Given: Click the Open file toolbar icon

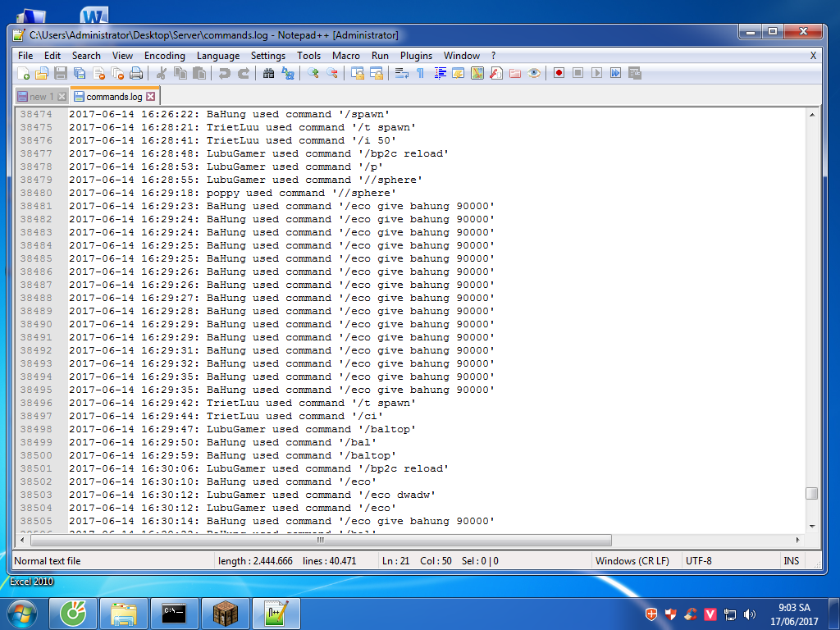Looking at the screenshot, I should (42, 73).
